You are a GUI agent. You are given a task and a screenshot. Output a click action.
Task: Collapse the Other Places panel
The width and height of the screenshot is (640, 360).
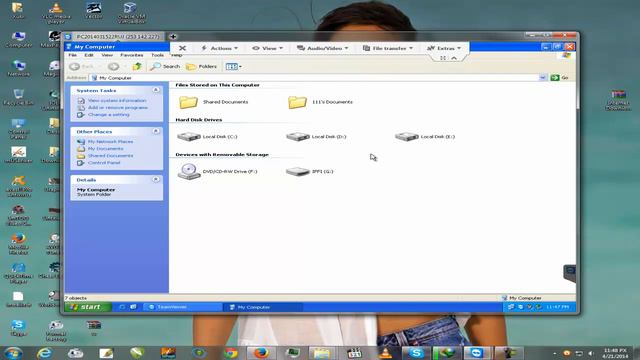(156, 131)
